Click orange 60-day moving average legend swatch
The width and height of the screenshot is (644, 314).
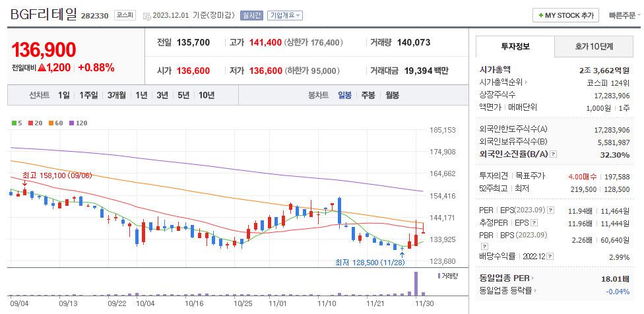pyautogui.click(x=51, y=123)
